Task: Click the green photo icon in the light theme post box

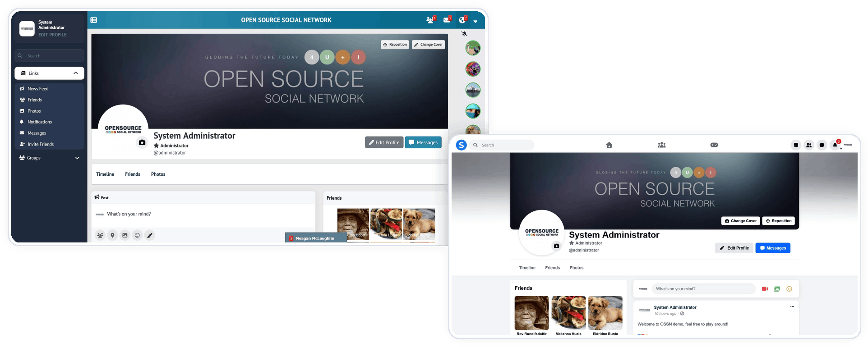Action: (x=777, y=289)
